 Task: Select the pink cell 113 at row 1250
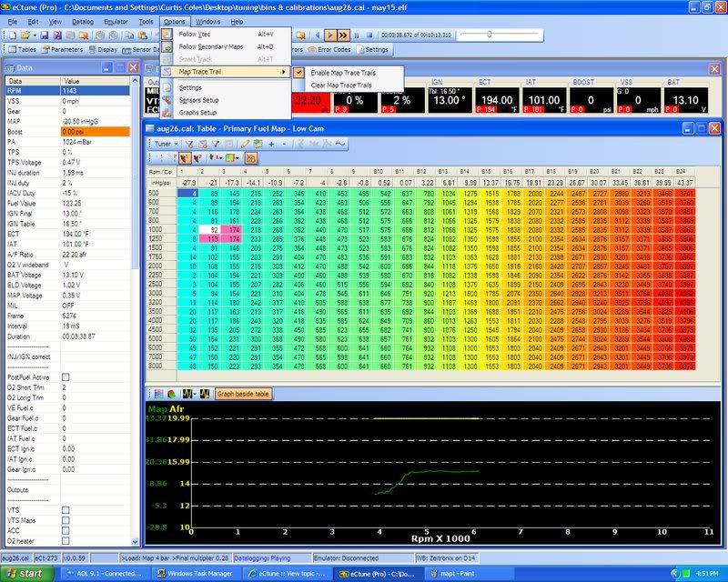(x=210, y=238)
